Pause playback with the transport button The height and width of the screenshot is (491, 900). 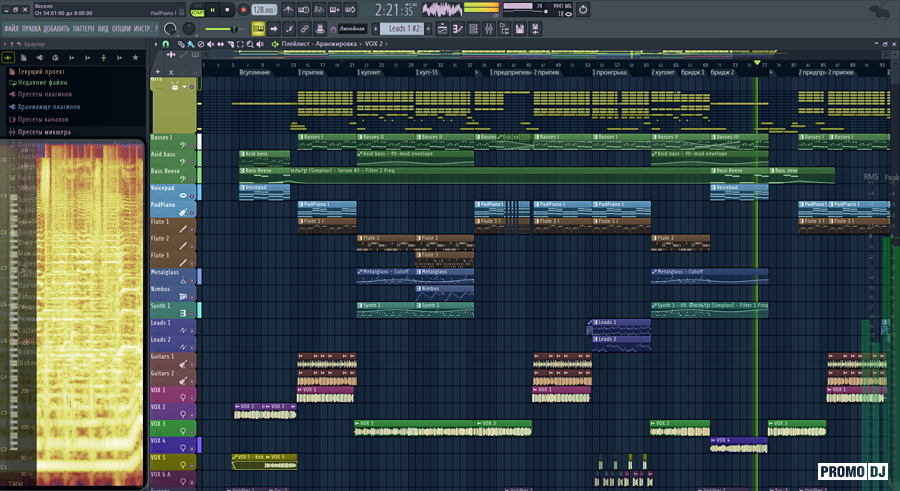point(212,9)
